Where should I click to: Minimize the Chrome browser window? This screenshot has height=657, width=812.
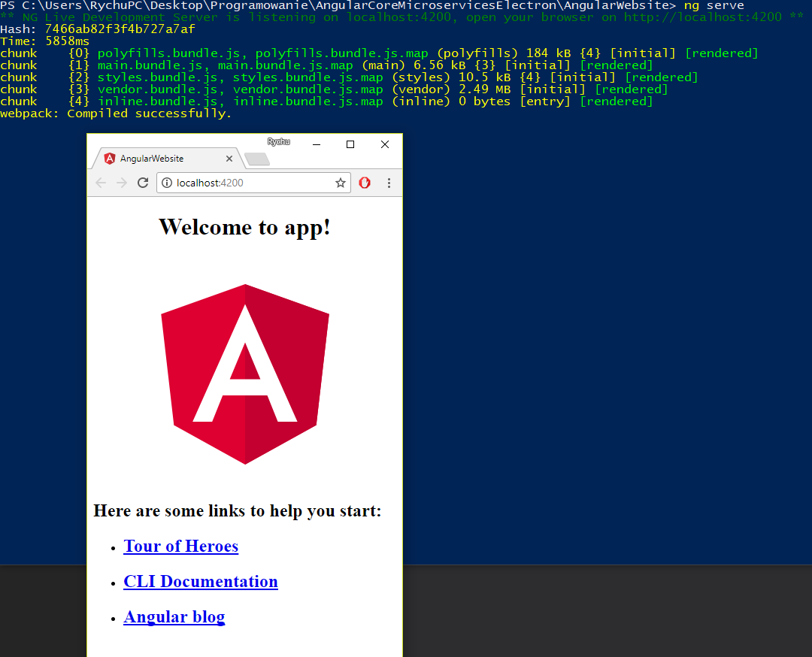click(317, 144)
